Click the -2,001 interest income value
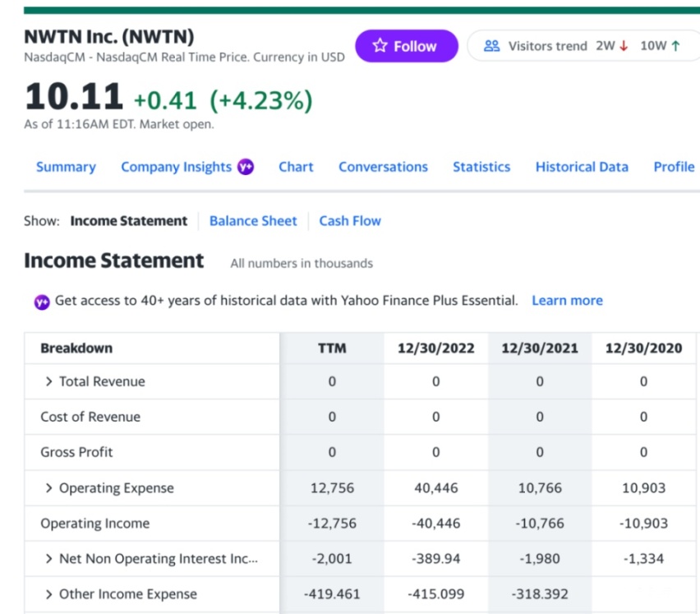The width and height of the screenshot is (700, 614). [x=332, y=559]
